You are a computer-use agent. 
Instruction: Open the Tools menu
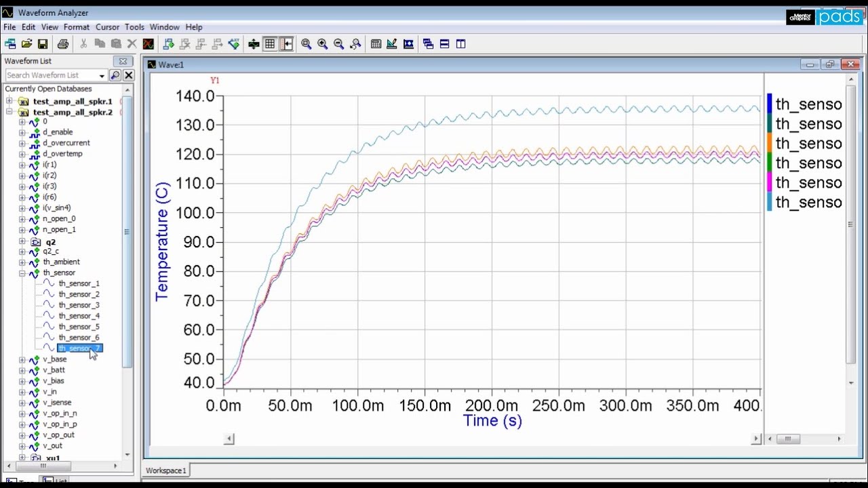pos(134,27)
